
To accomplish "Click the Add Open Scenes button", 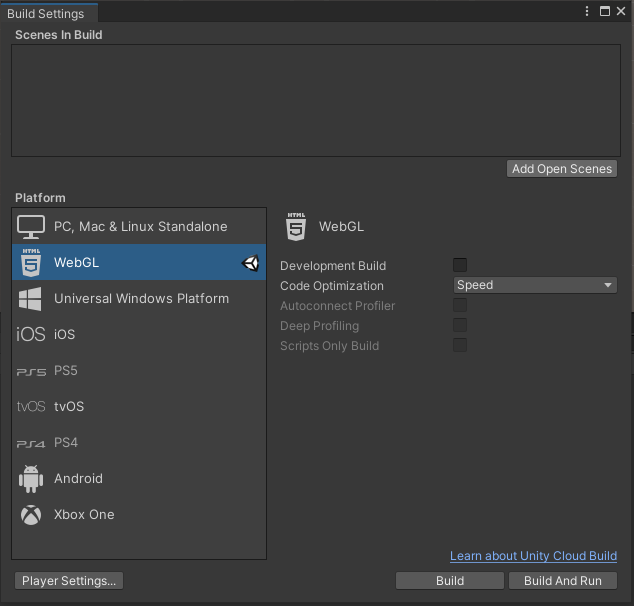I will (562, 169).
